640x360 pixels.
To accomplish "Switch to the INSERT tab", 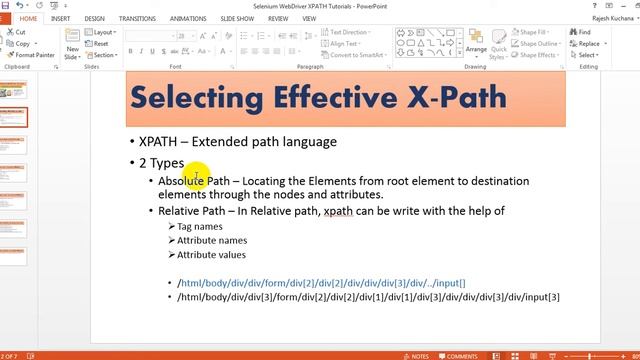I will 60,19.
